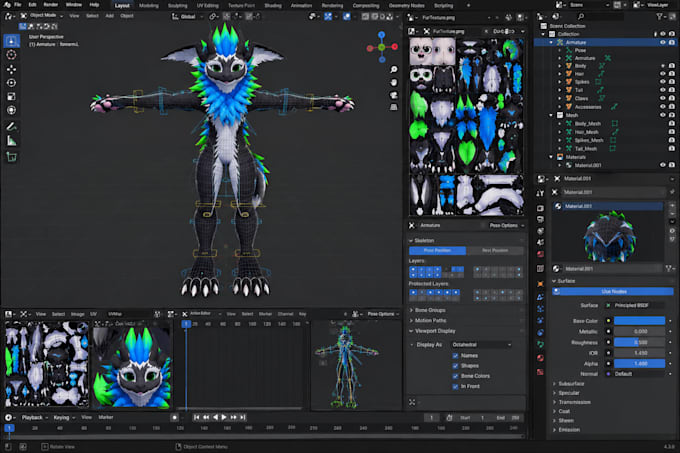680x453 pixels.
Task: Open the Global transform orientation dropdown
Action: tap(186, 16)
